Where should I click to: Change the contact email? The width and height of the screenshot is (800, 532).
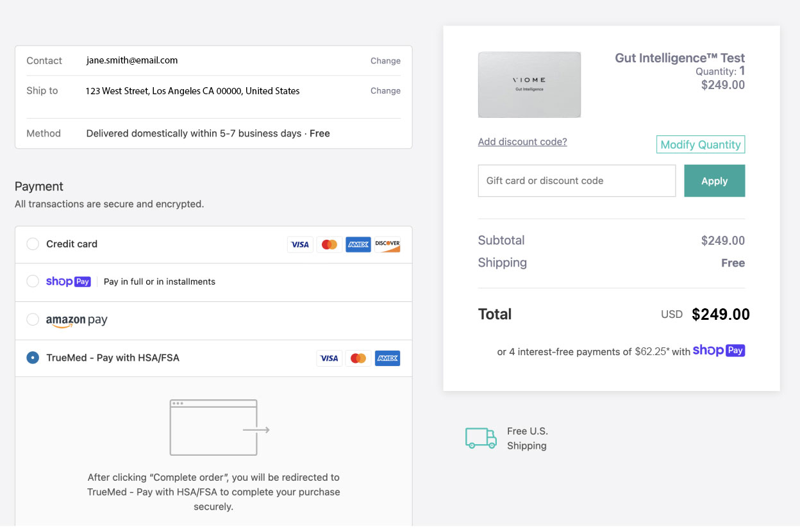[385, 61]
